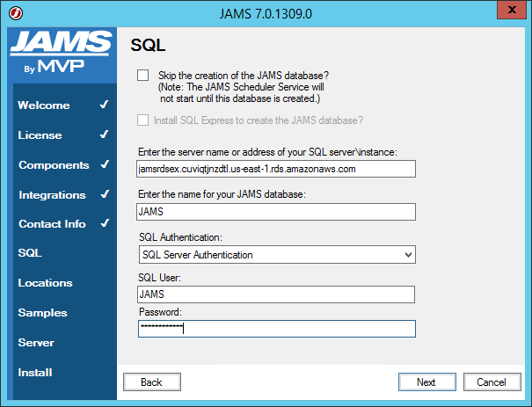532x407 pixels.
Task: Click the 'Password:' label
Action: [161, 312]
